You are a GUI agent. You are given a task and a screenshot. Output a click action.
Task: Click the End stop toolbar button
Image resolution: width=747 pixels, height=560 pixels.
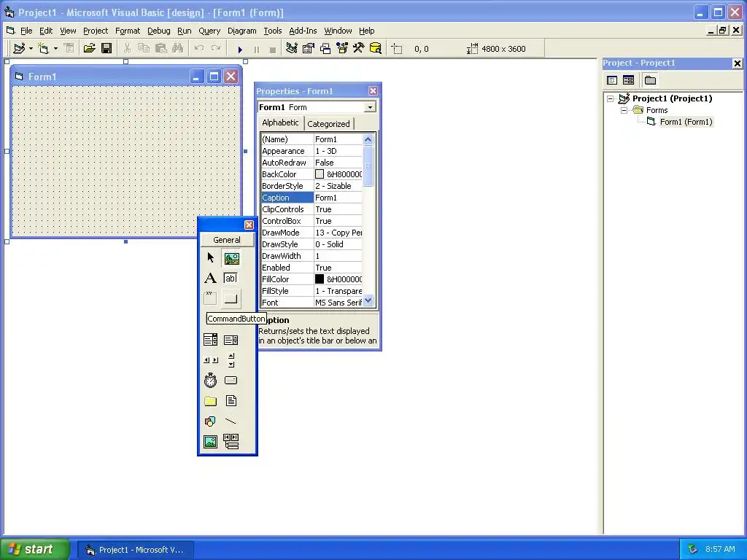[273, 49]
